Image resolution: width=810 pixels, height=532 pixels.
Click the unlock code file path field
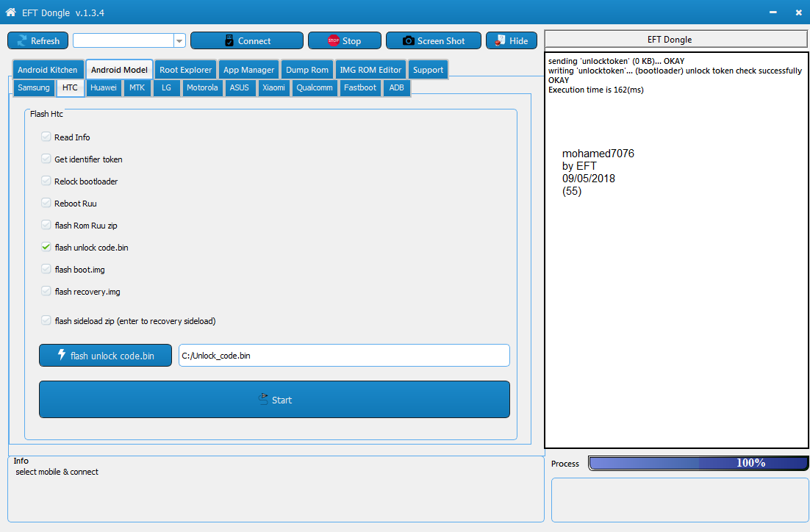[344, 356]
